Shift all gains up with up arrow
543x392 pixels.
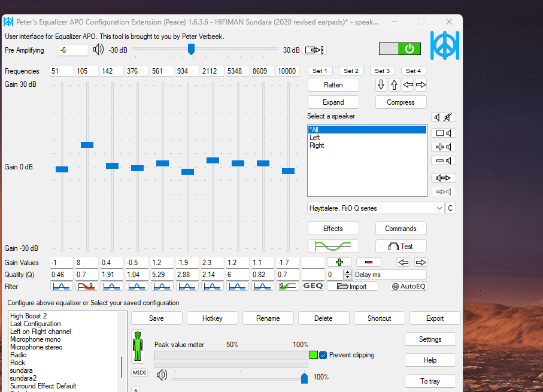click(x=394, y=84)
